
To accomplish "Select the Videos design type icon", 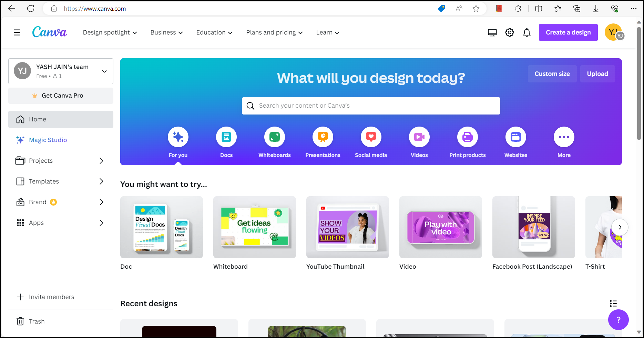I will pyautogui.click(x=419, y=137).
